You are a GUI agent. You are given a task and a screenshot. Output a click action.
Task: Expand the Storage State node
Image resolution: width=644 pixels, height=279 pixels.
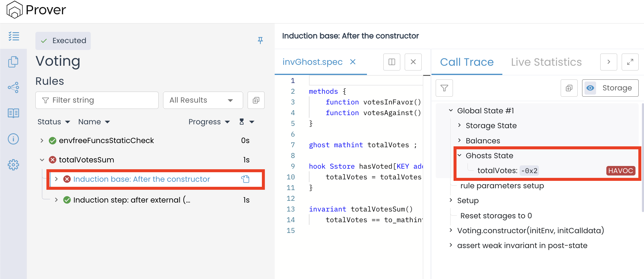pos(460,125)
